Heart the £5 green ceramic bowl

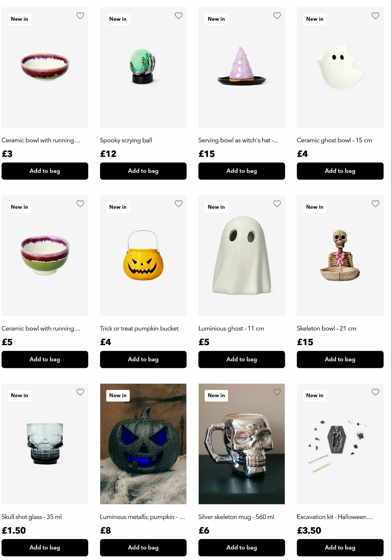tap(80, 204)
